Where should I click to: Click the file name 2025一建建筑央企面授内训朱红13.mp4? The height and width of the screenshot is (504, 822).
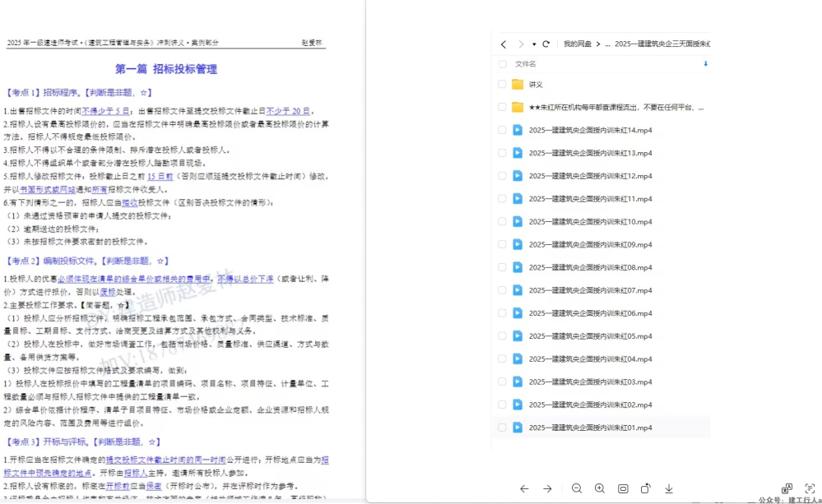coord(590,153)
